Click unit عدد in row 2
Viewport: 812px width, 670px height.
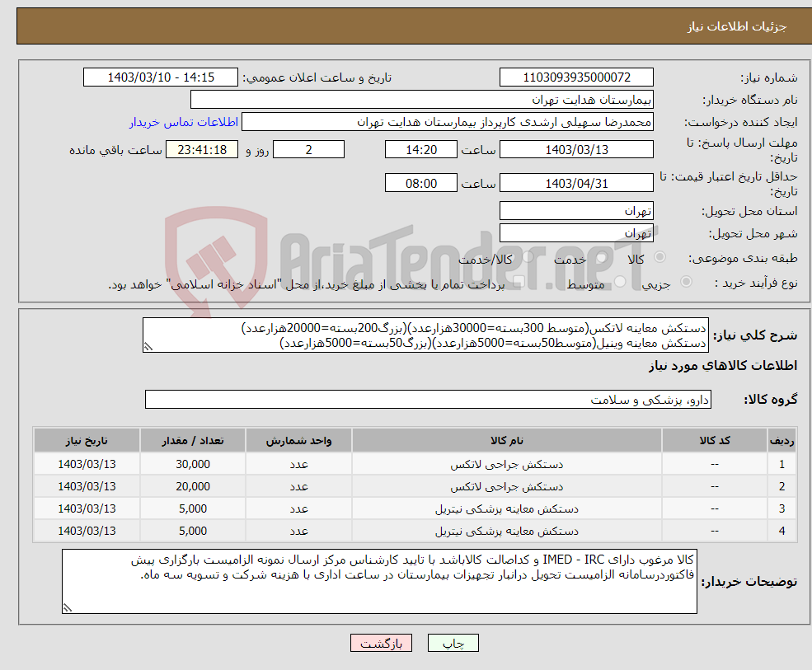[298, 487]
